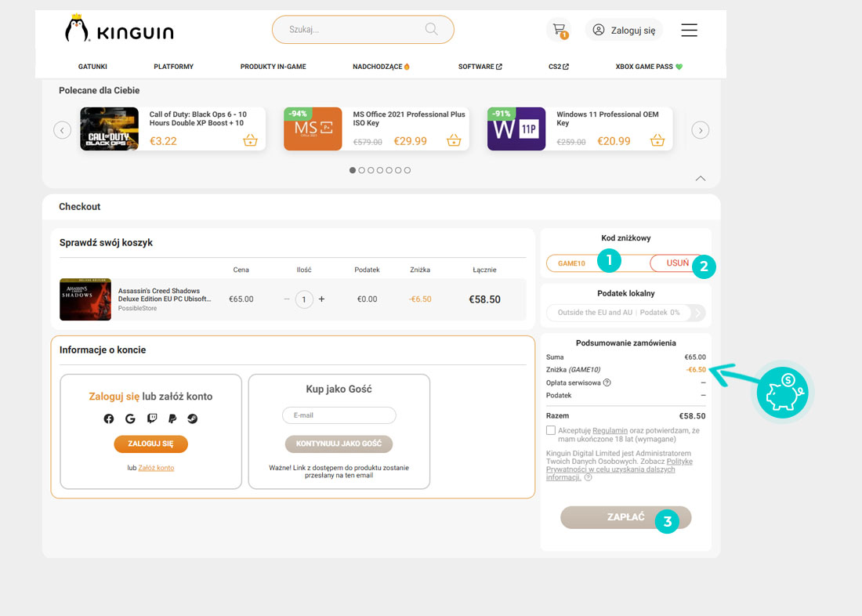Click Assassin's Creed Shadows Deluxe Edition title
The width and height of the screenshot is (862, 616).
pos(165,295)
